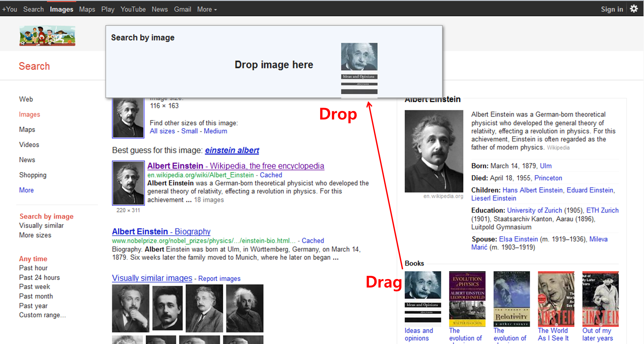Open the More dropdown in top bar

(x=207, y=9)
